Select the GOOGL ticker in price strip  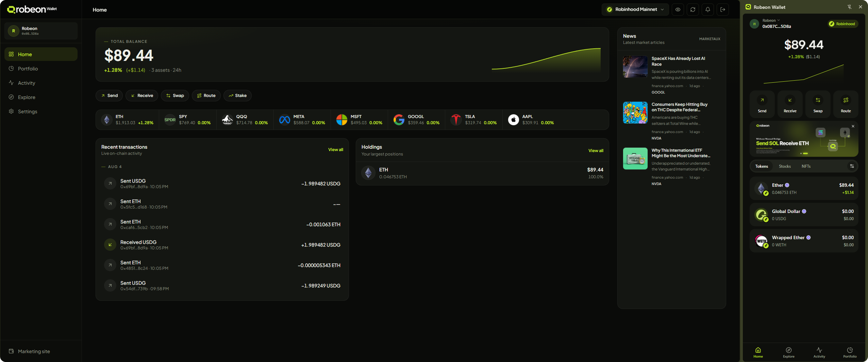[x=416, y=120]
